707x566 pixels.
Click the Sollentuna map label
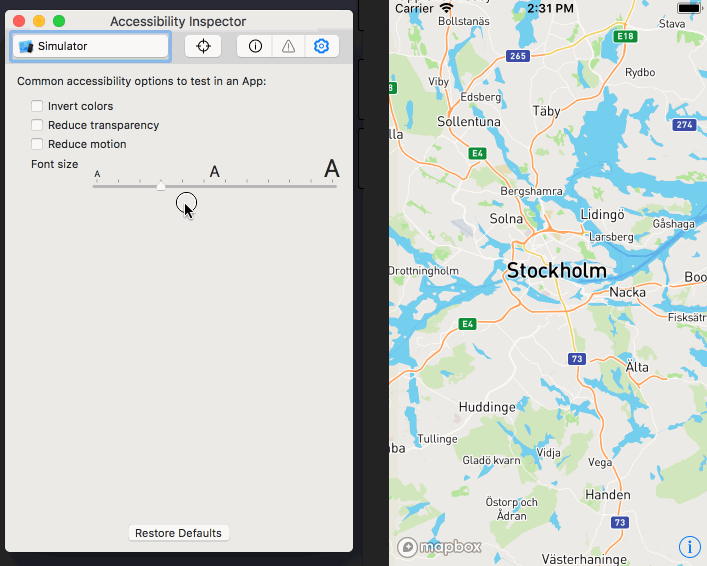(469, 122)
